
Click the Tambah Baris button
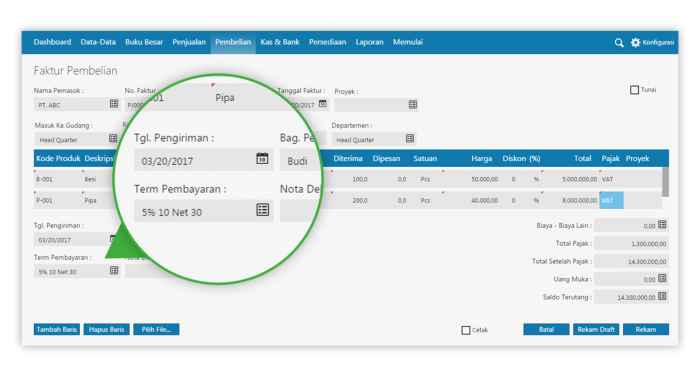[x=57, y=330]
